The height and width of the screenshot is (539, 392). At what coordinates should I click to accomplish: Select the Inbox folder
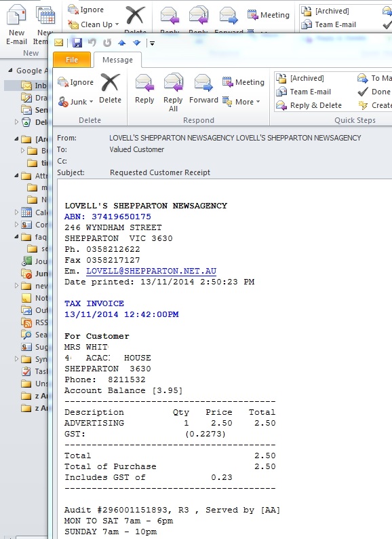[x=33, y=86]
